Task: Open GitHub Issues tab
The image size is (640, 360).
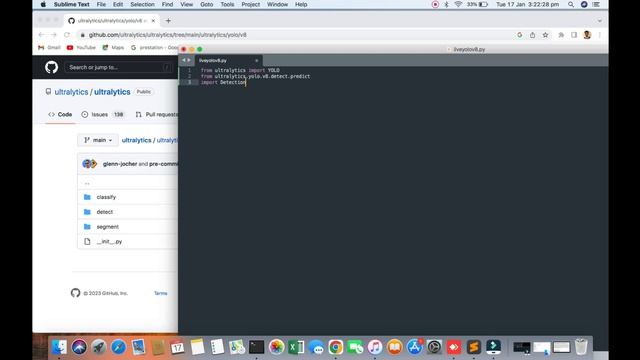Action: coord(102,115)
